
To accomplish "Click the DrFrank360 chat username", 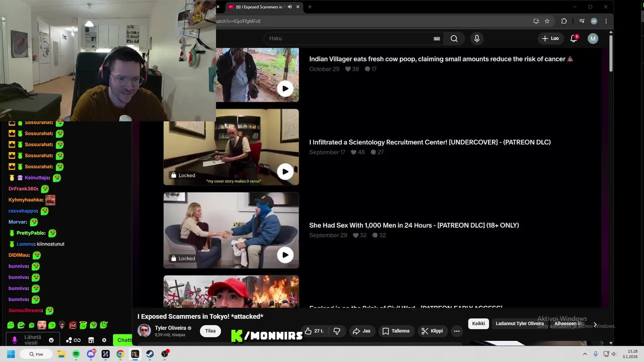I will coord(23,189).
